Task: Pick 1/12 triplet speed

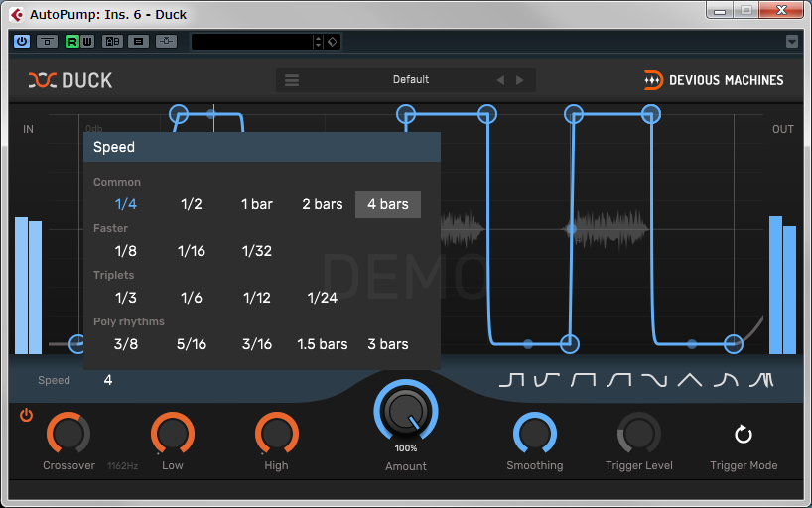Action: [257, 298]
